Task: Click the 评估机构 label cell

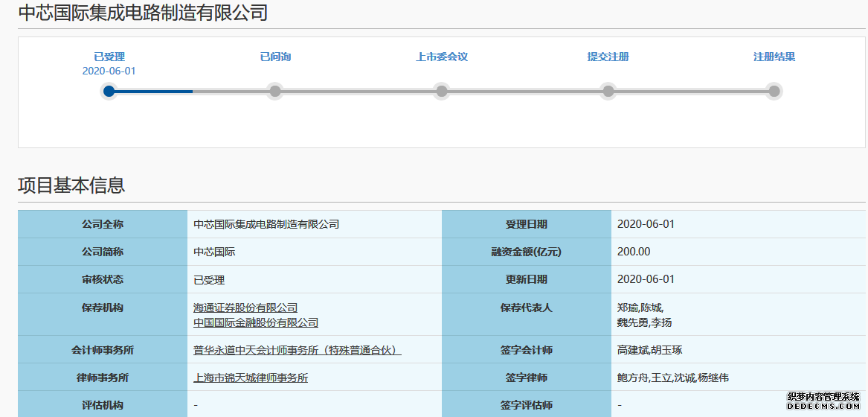Action: click(x=103, y=404)
